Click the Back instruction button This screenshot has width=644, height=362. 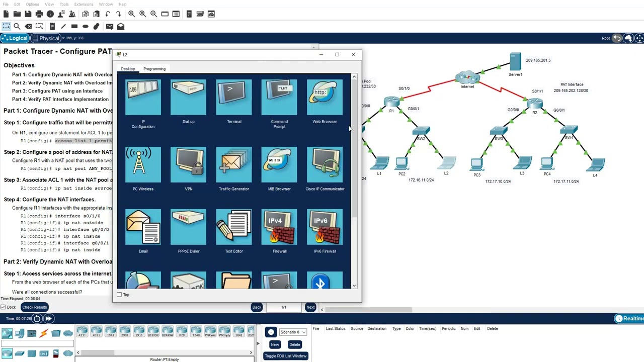[x=257, y=307]
